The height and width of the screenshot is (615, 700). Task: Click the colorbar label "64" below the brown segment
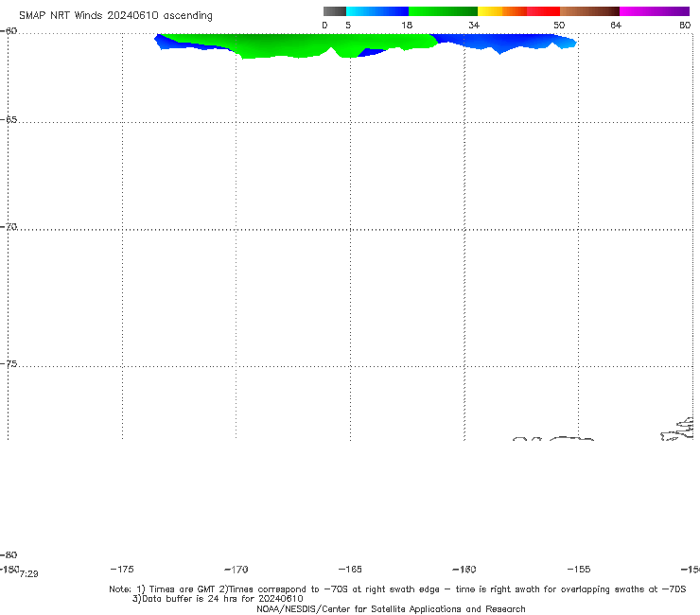[616, 25]
